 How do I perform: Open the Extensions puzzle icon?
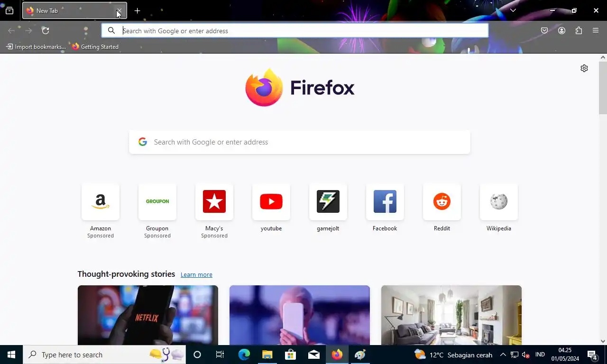pyautogui.click(x=579, y=30)
